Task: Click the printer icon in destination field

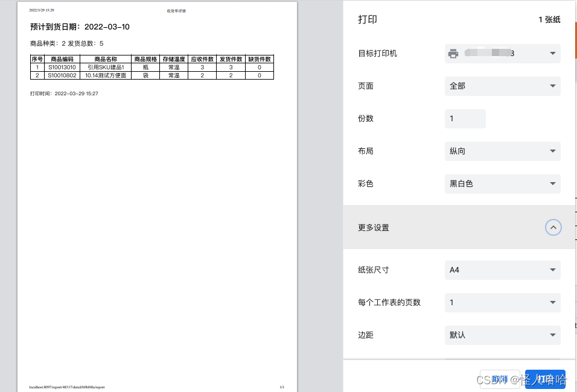Action: 453,54
